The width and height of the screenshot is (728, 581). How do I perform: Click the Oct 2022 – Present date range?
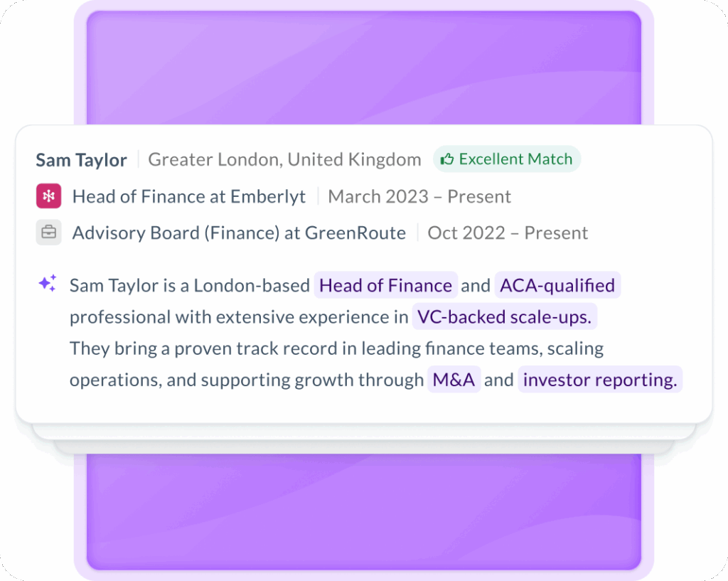click(x=508, y=233)
